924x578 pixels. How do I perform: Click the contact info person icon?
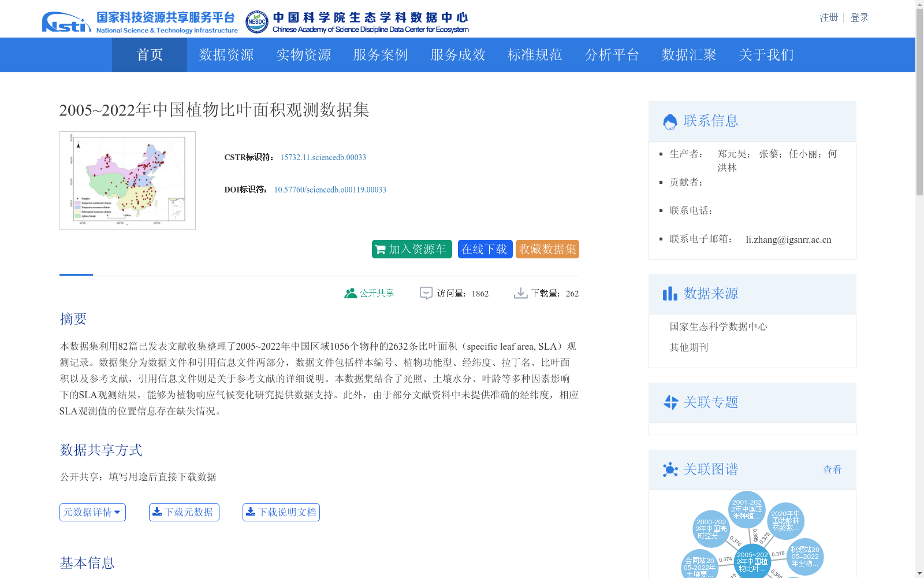(670, 121)
